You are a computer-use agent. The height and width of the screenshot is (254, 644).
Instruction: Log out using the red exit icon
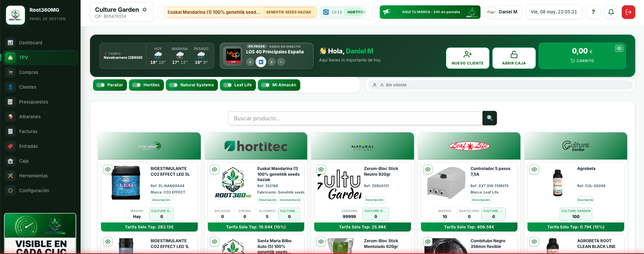coord(629,12)
